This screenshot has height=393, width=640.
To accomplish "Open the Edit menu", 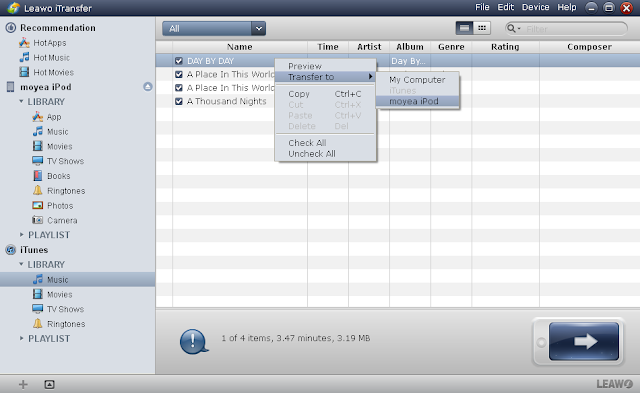I will [x=505, y=7].
